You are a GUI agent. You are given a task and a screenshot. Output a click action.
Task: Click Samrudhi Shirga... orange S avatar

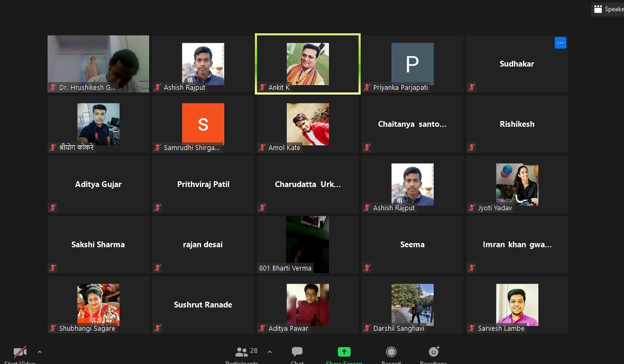203,124
